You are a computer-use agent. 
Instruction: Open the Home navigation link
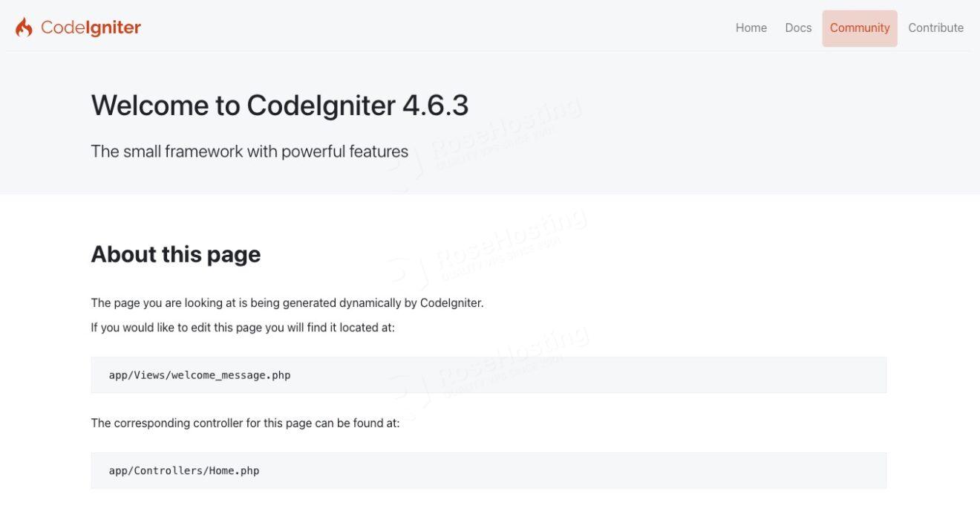751,27
